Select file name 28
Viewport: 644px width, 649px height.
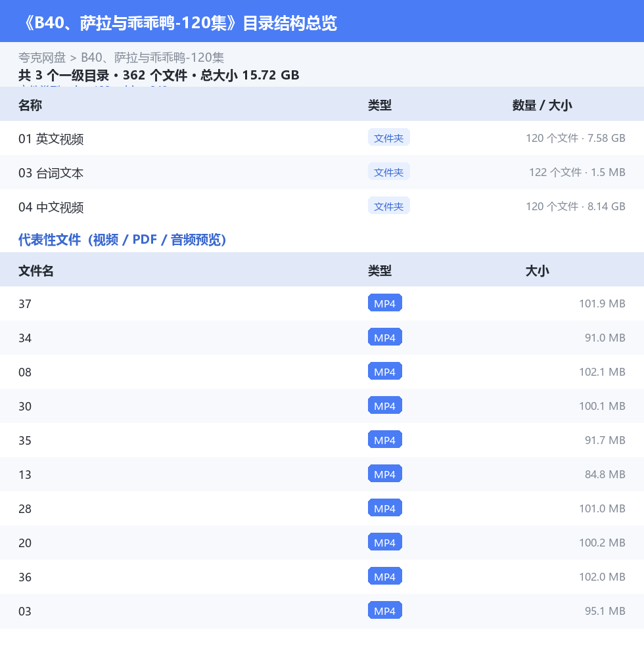click(x=25, y=508)
